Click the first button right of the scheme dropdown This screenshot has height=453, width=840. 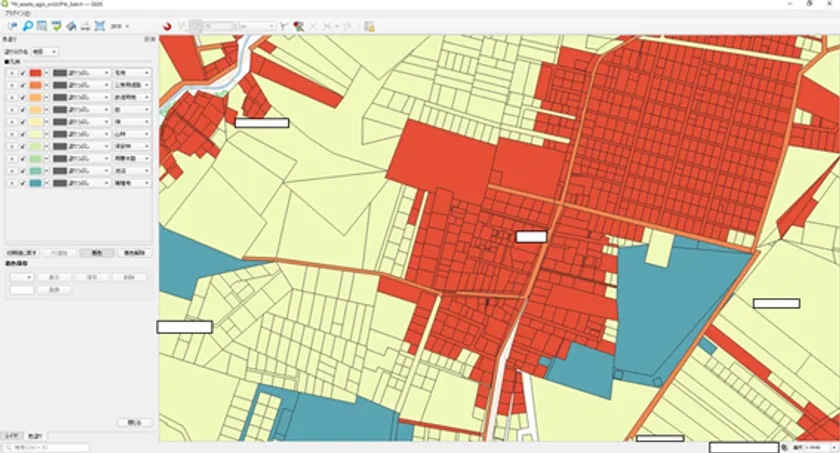54,277
